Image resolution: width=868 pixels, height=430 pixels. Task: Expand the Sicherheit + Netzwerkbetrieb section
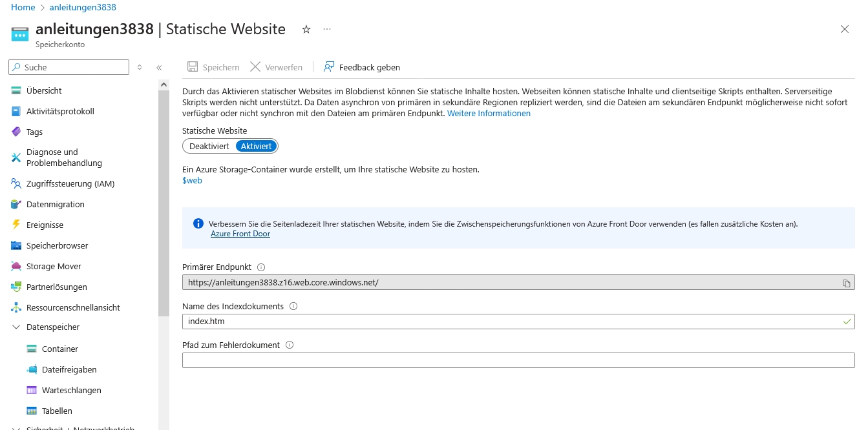[x=16, y=427]
